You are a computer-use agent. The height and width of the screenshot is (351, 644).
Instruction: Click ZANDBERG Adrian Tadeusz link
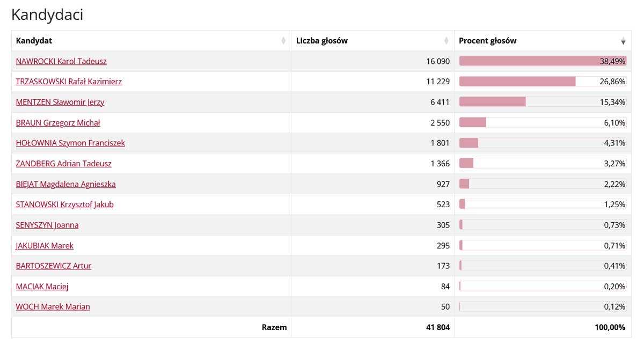64,163
